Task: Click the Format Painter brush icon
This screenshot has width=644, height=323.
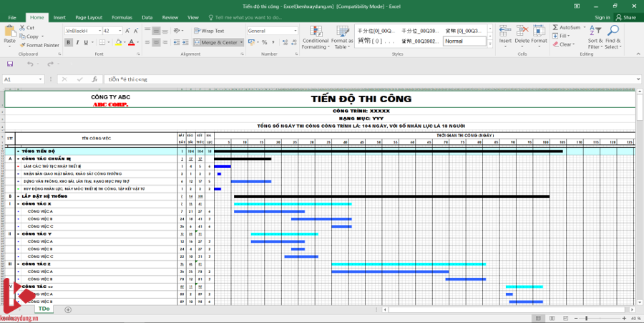Action: (23, 45)
